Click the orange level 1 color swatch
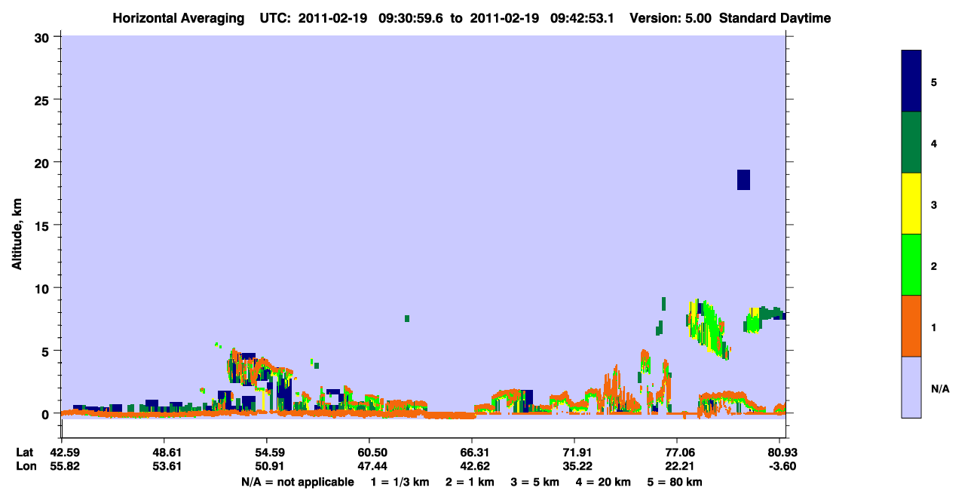 click(911, 326)
